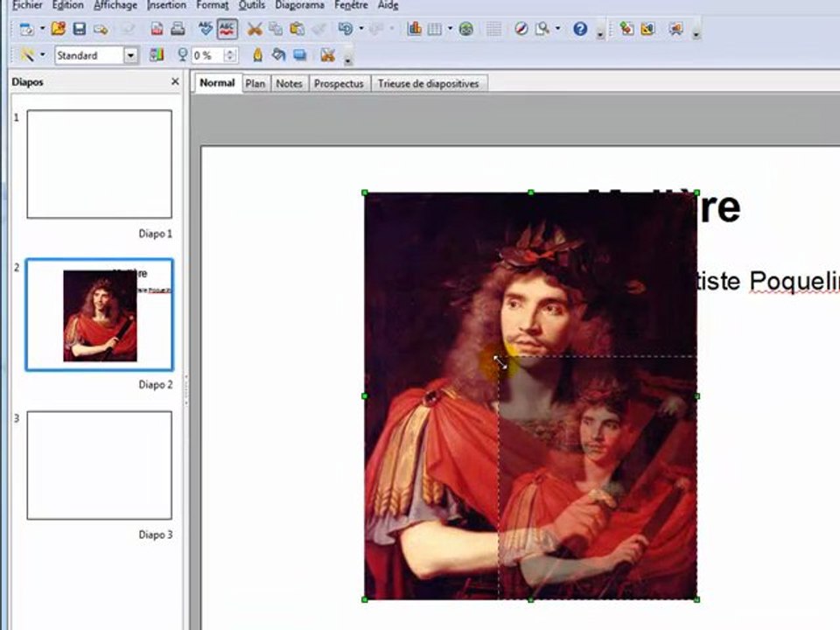Expand the presentation toolbar overflow arrow
This screenshot has width=840, height=630.
coord(696,34)
